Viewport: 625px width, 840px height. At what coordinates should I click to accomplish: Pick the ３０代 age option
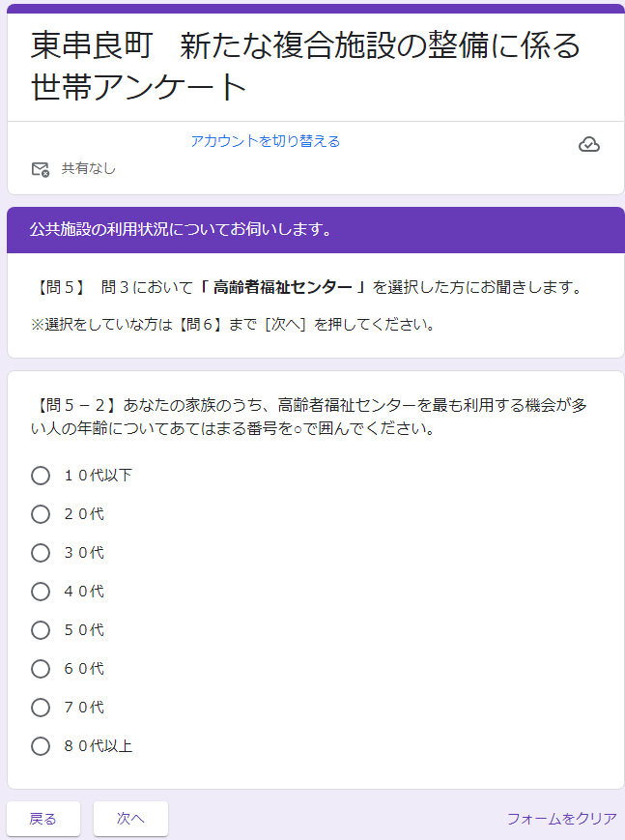click(x=41, y=553)
